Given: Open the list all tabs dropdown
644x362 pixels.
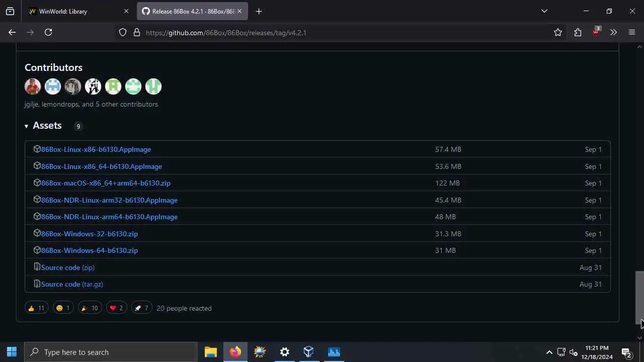Looking at the screenshot, I should coord(544,11).
